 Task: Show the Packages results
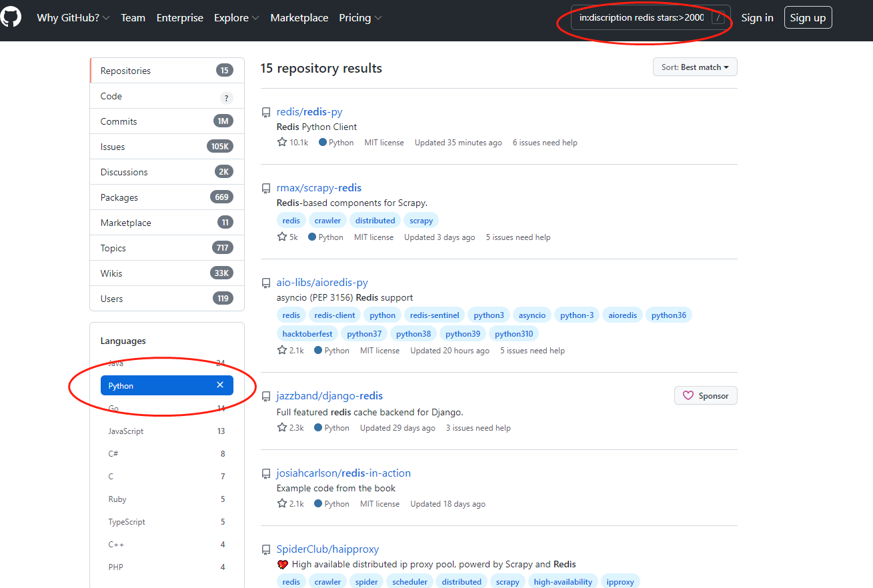click(x=167, y=197)
